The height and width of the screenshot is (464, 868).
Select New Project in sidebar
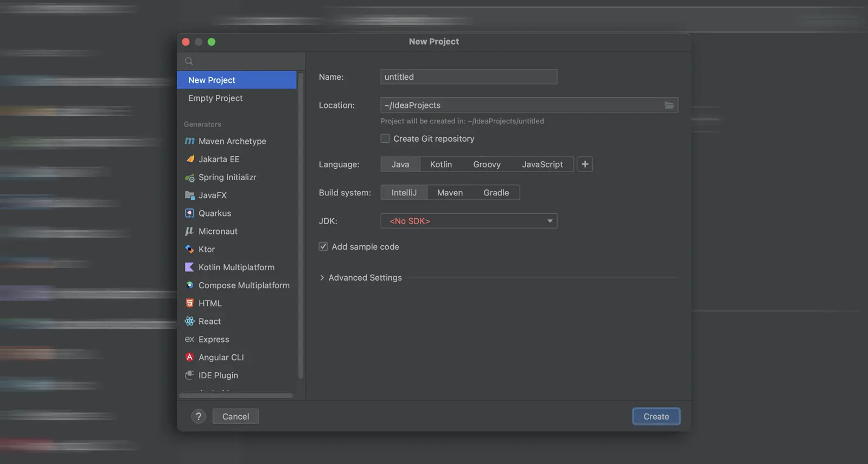coord(237,80)
